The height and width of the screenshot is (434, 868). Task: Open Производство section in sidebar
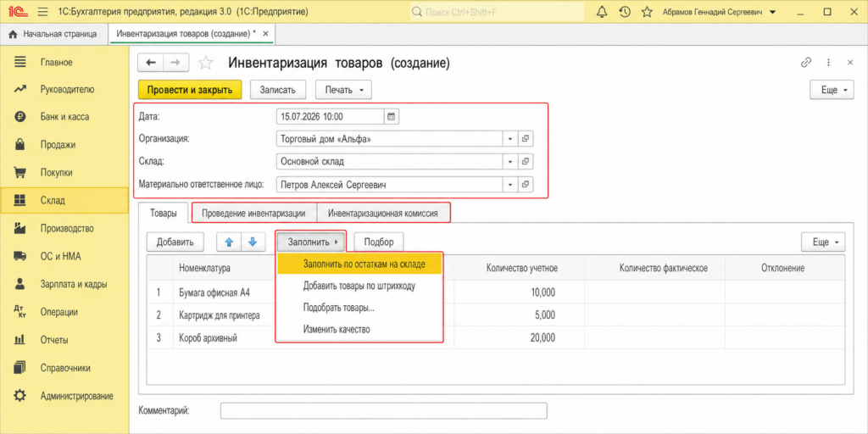tap(64, 228)
